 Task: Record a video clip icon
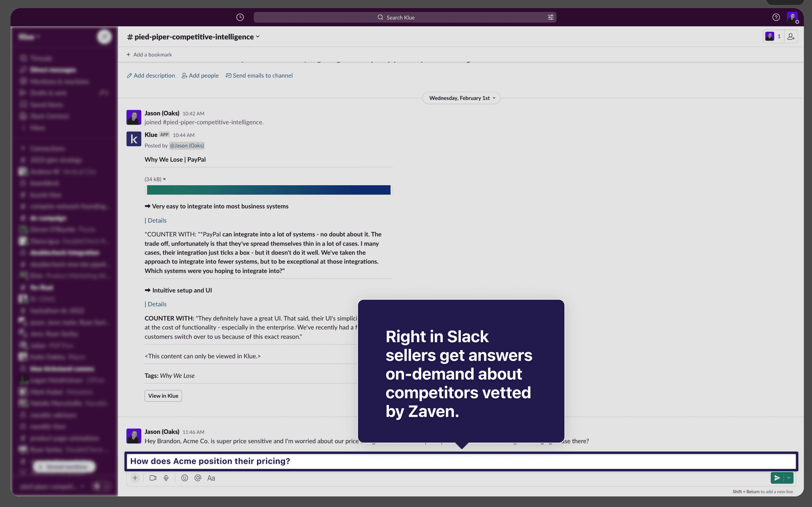coord(153,478)
